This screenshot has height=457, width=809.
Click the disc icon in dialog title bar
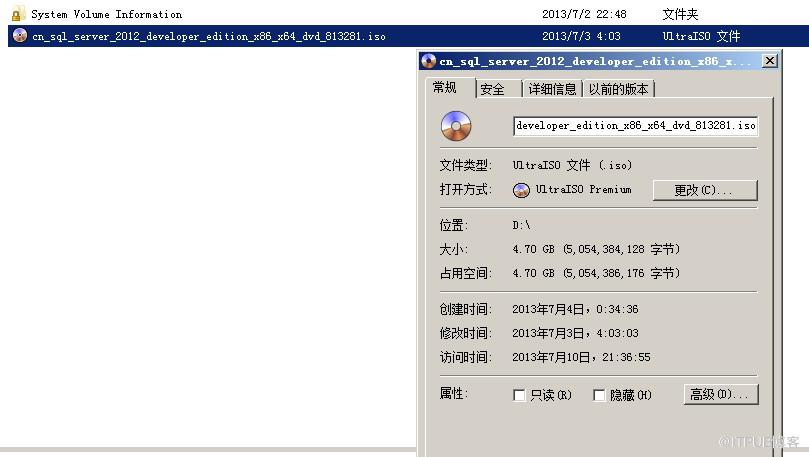pyautogui.click(x=428, y=61)
